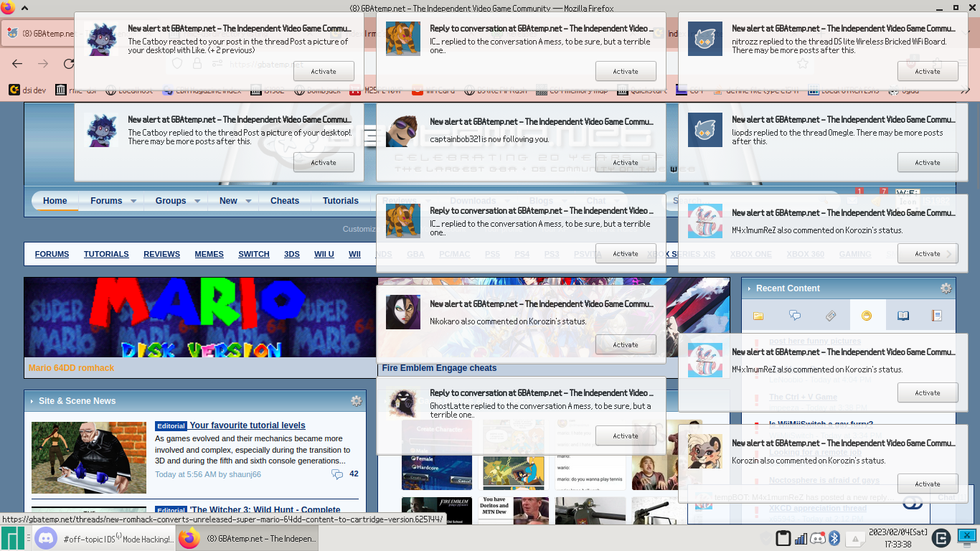The image size is (980, 551).
Task: Select the open book icon in Recent Content
Action: point(903,316)
